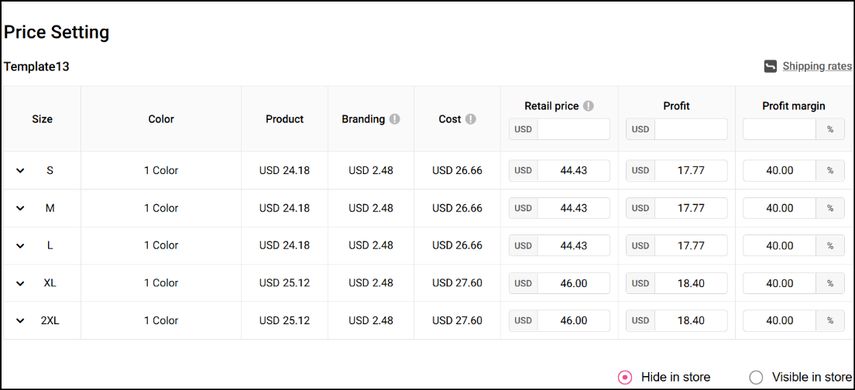Click the Branding info icon

coord(395,119)
